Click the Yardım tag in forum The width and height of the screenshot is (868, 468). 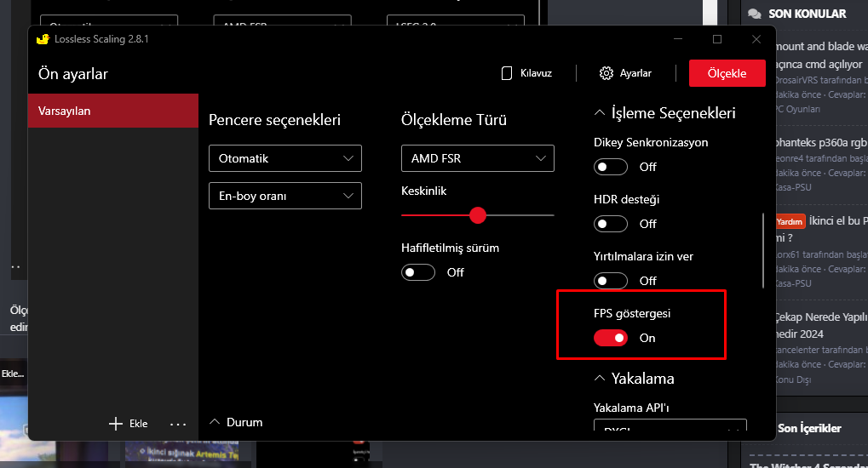point(790,221)
